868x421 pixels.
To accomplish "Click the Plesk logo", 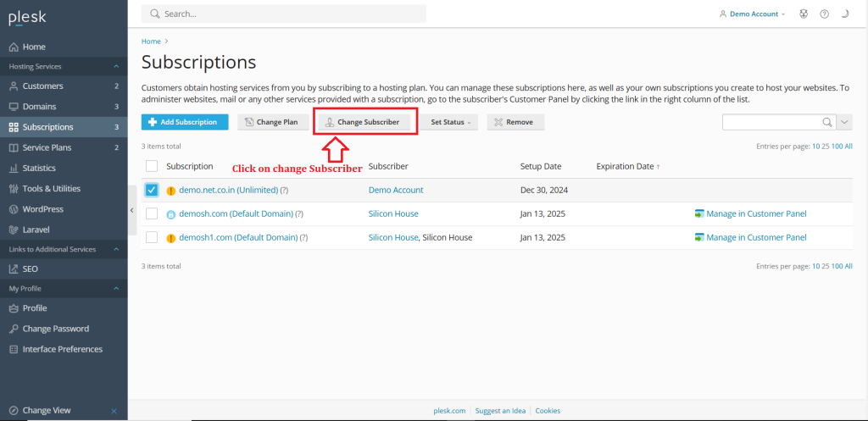I will tap(27, 19).
